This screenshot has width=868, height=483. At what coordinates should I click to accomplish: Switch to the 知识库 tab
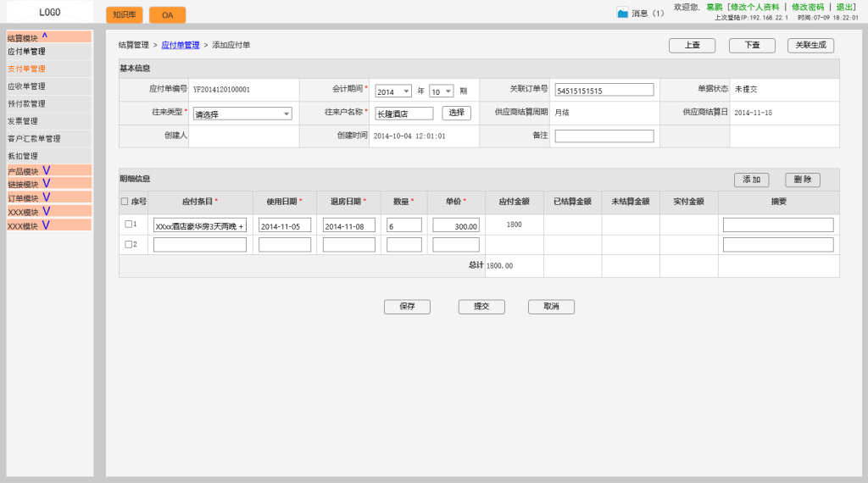point(124,15)
